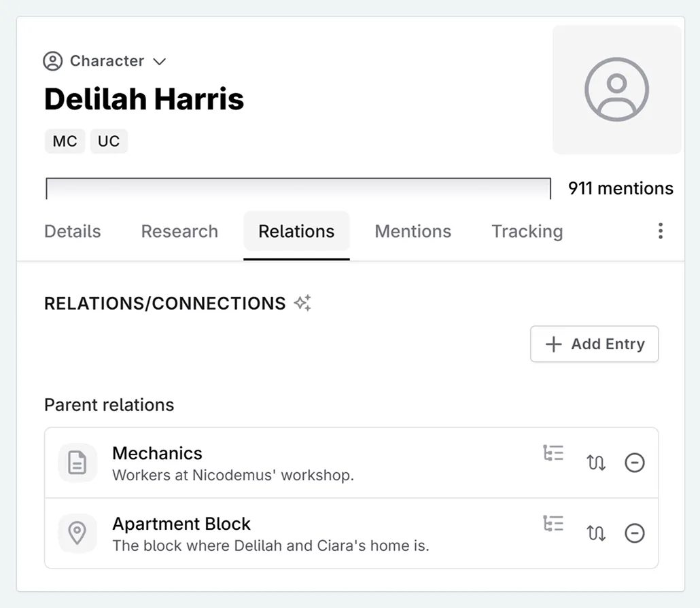Remove the Apartment Block relation
Image resolution: width=700 pixels, height=608 pixels.
(634, 534)
